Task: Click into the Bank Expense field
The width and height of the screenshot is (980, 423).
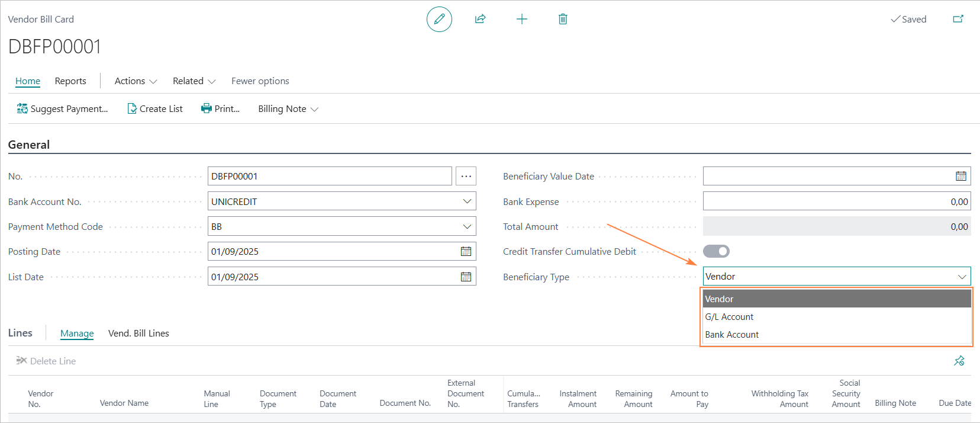Action: pyautogui.click(x=836, y=202)
